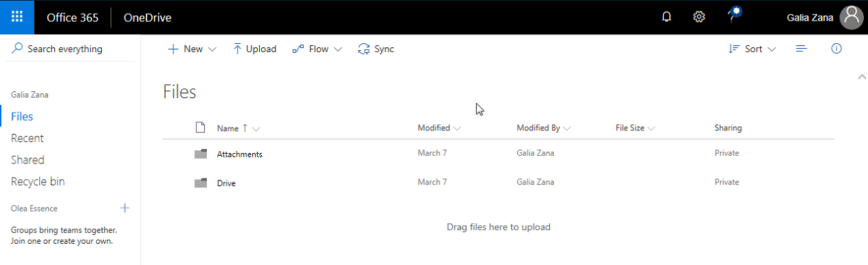Open Galia Zana profile avatar

tap(852, 17)
